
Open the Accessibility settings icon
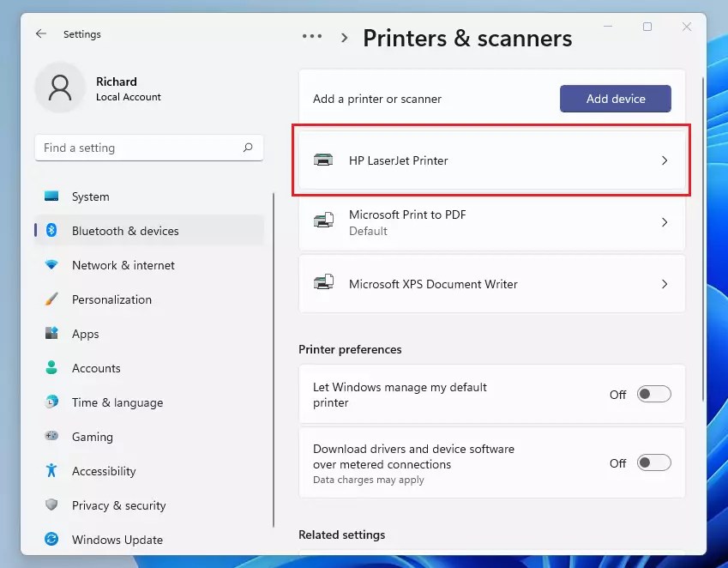click(x=51, y=471)
